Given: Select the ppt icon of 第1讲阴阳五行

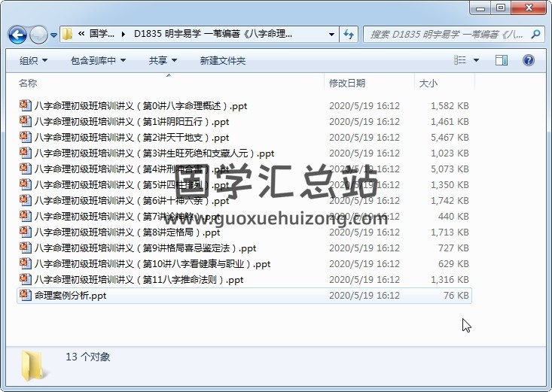Looking at the screenshot, I should tap(25, 121).
